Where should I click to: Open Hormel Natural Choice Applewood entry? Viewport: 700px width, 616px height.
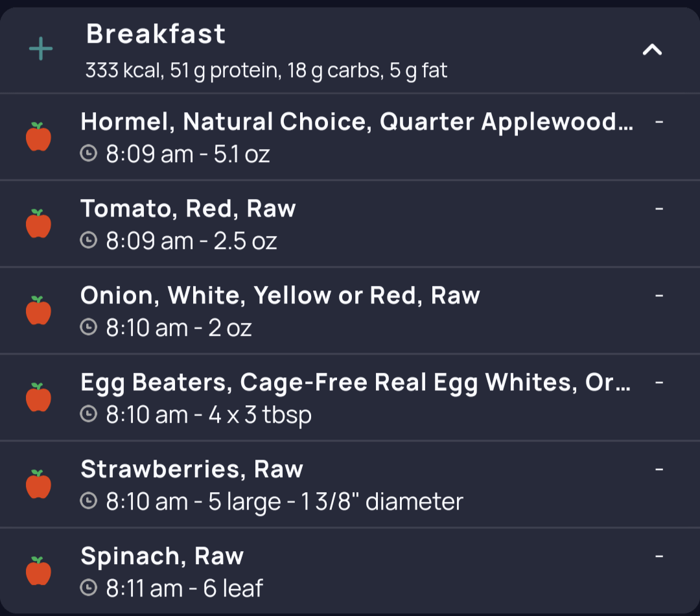point(350,137)
